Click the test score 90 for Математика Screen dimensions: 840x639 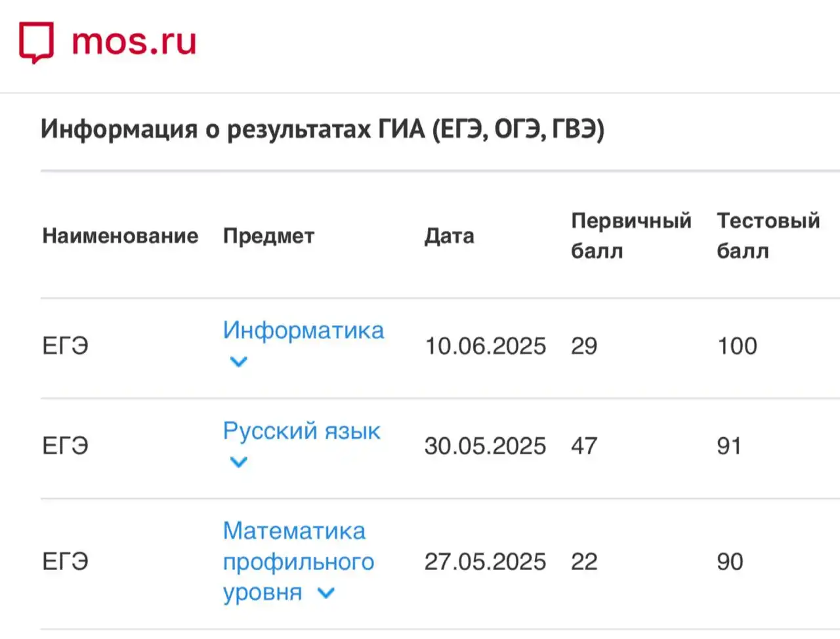coord(728,562)
